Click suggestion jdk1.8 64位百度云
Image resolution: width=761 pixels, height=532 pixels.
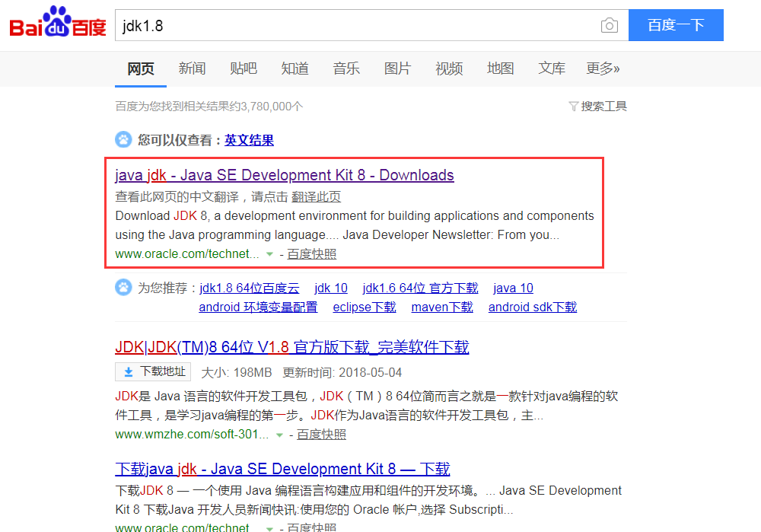tap(250, 288)
